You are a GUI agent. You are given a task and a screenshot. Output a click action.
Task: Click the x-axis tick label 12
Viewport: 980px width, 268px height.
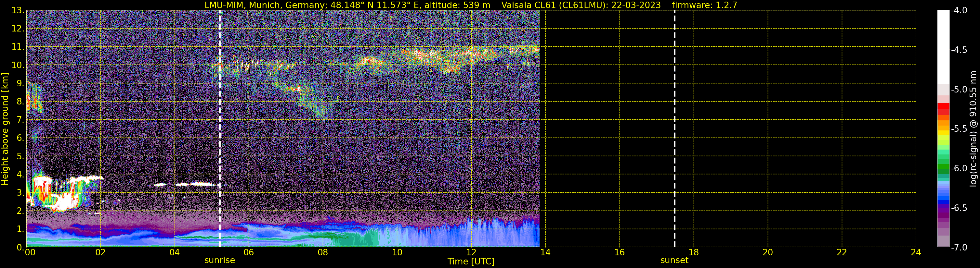471,252
